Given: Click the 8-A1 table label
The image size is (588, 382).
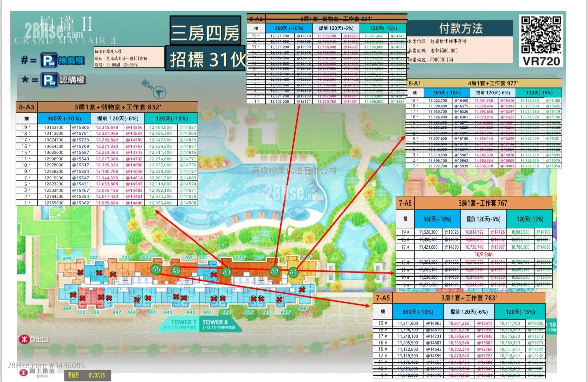Looking at the screenshot, I should (x=415, y=83).
